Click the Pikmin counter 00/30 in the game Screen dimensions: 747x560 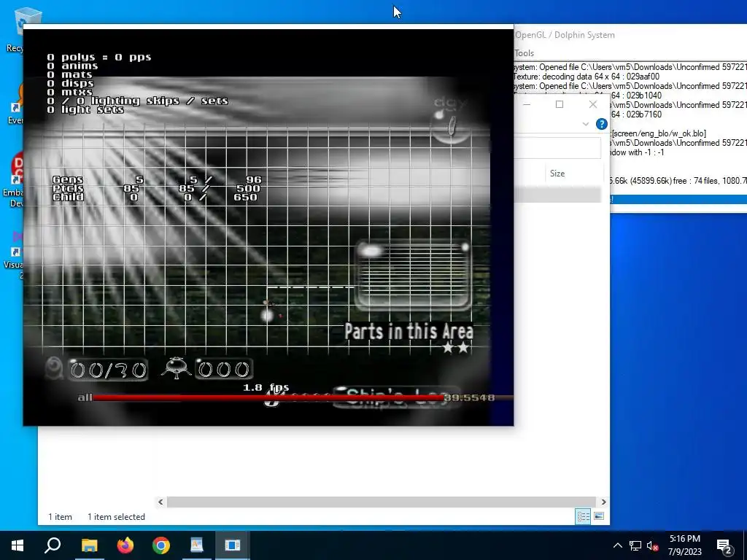pos(109,370)
